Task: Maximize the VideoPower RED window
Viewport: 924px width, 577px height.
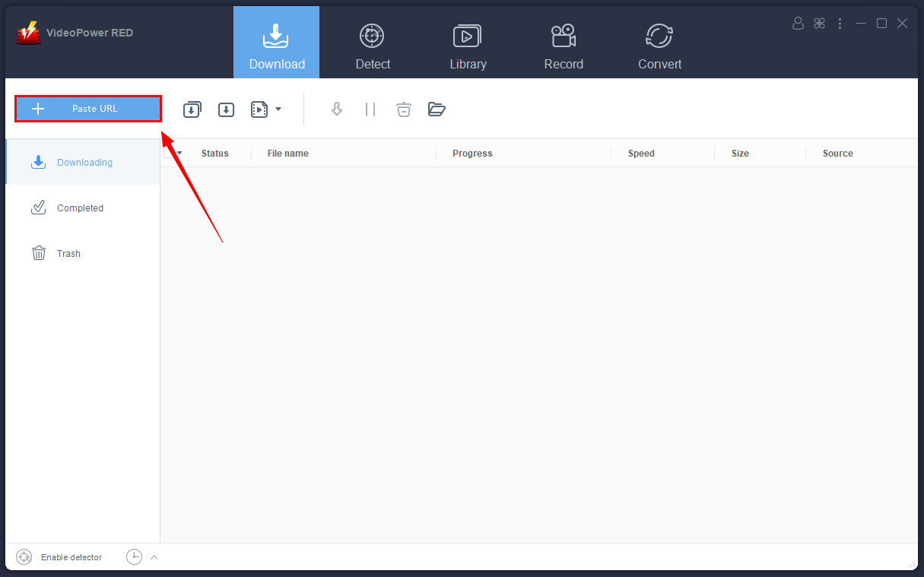Action: click(x=881, y=24)
